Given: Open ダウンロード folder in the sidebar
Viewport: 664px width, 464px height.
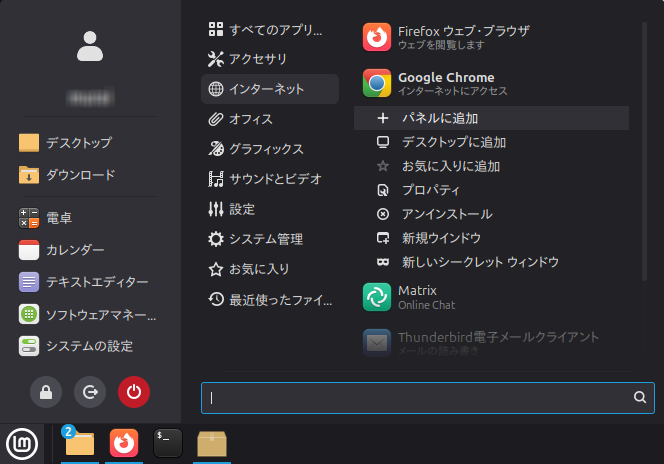Looking at the screenshot, I should [80, 175].
